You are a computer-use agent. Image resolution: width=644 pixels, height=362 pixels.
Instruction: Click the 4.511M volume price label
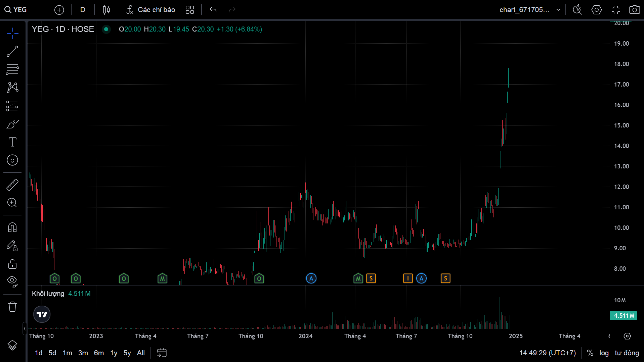click(624, 316)
